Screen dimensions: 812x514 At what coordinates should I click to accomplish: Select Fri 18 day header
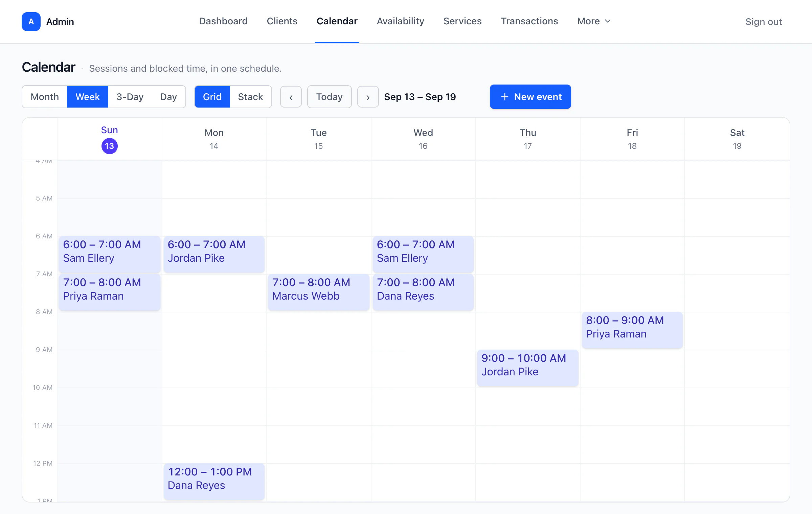(x=632, y=139)
